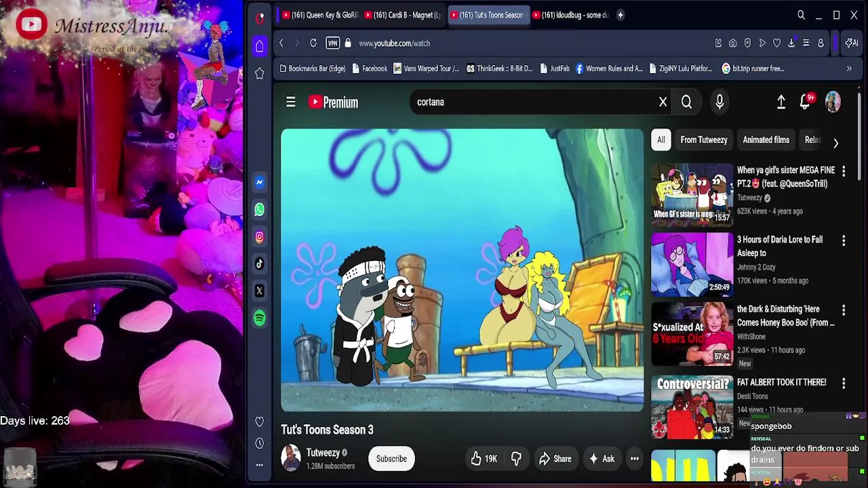Open Vans Warped Tour bookmark
The height and width of the screenshot is (488, 868).
point(426,68)
